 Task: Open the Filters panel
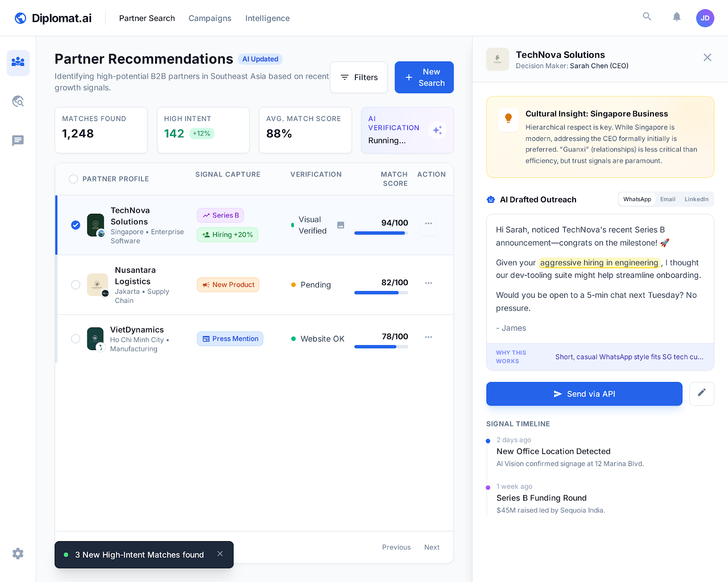(359, 77)
